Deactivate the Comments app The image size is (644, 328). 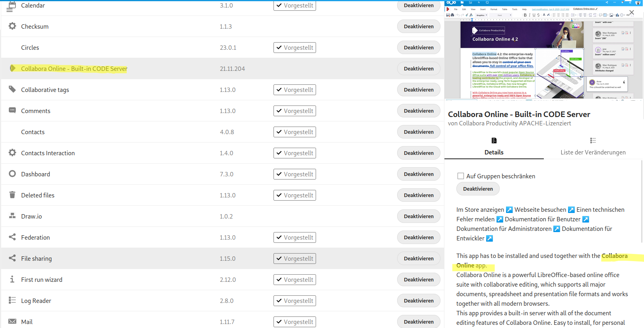(419, 111)
